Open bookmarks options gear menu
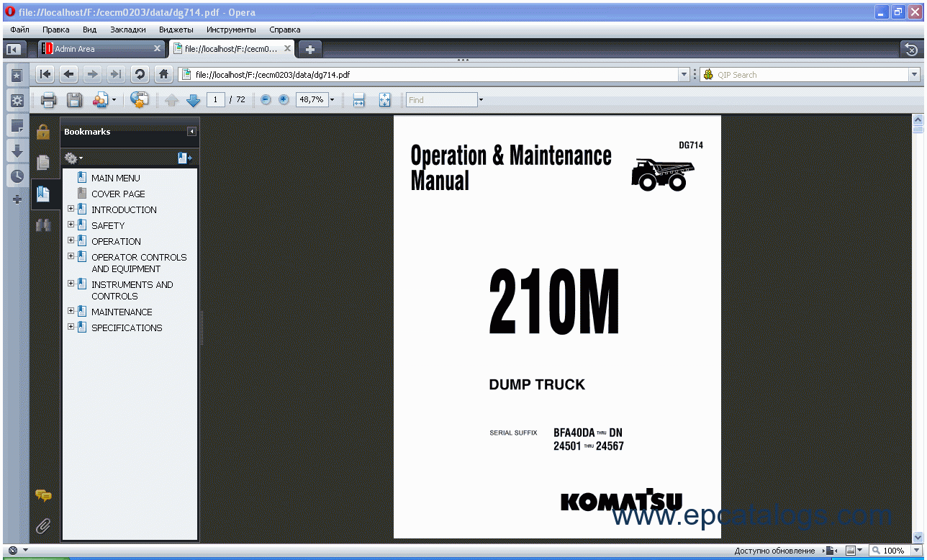This screenshot has height=560, width=927. click(73, 158)
